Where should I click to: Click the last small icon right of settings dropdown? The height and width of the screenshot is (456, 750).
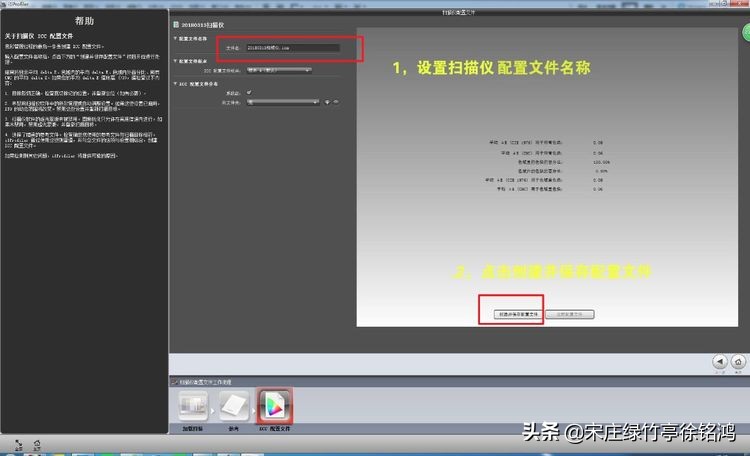coord(336,102)
